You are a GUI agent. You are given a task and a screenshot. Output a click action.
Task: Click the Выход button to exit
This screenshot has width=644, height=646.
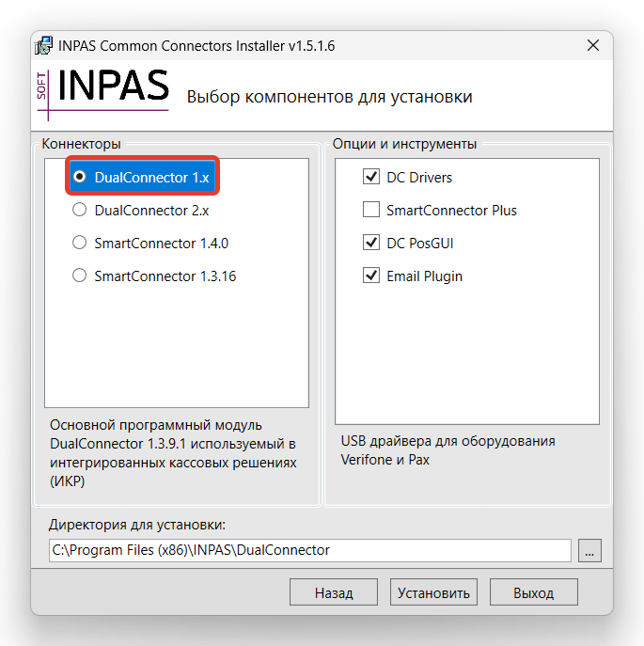coord(533,592)
